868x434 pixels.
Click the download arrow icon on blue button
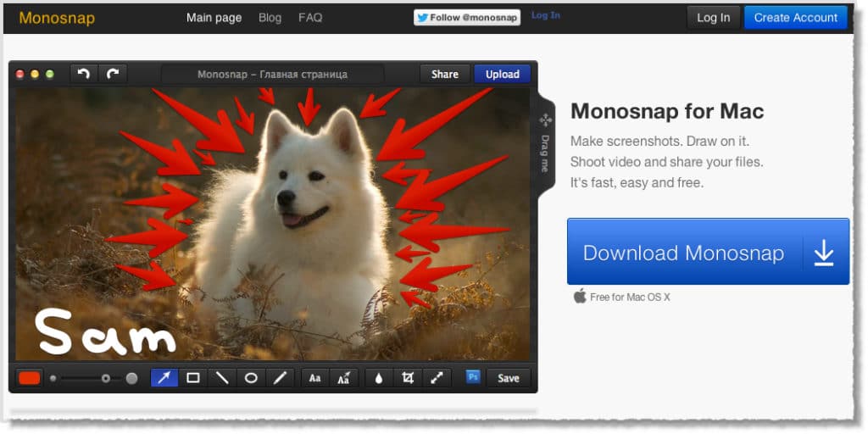click(824, 253)
